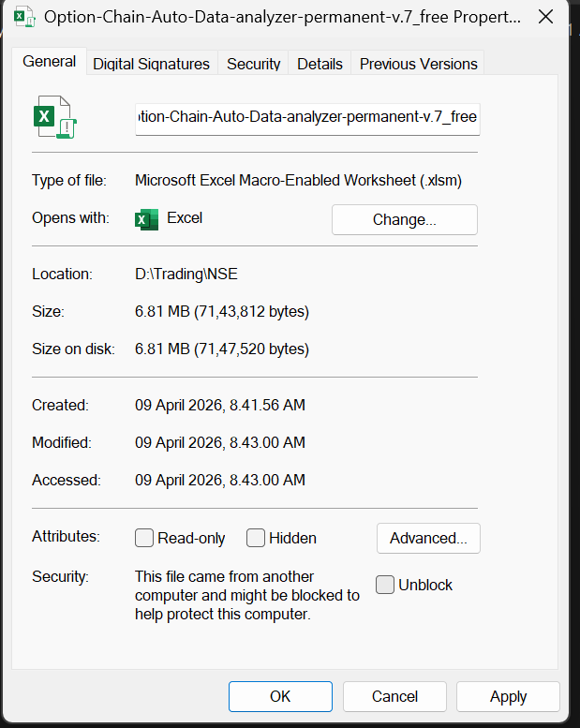580x728 pixels.
Task: Click the Excel app icon next to Opens with
Action: coord(146,219)
